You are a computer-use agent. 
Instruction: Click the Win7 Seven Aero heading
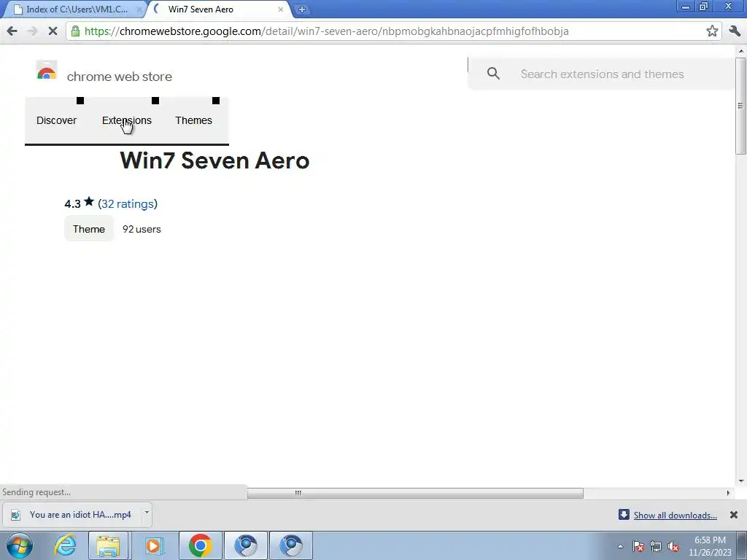(214, 160)
